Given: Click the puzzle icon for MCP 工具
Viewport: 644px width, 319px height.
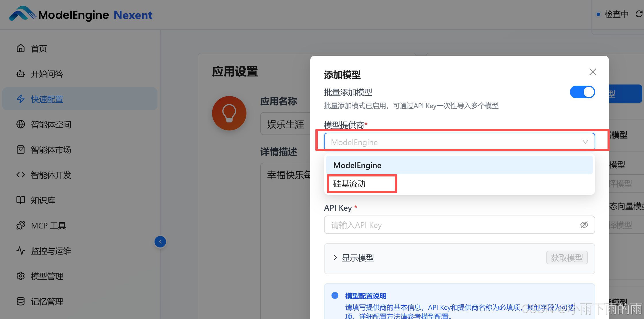Looking at the screenshot, I should click(x=20, y=226).
